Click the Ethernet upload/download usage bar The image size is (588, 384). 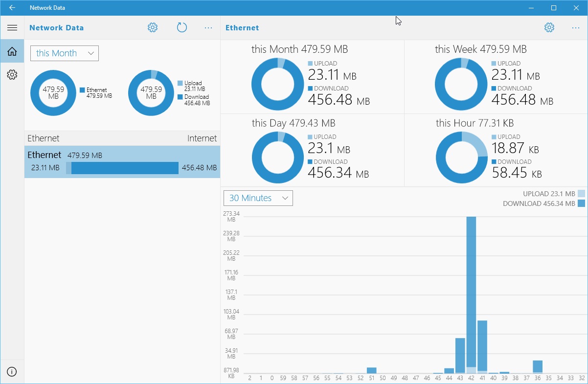[x=125, y=168]
